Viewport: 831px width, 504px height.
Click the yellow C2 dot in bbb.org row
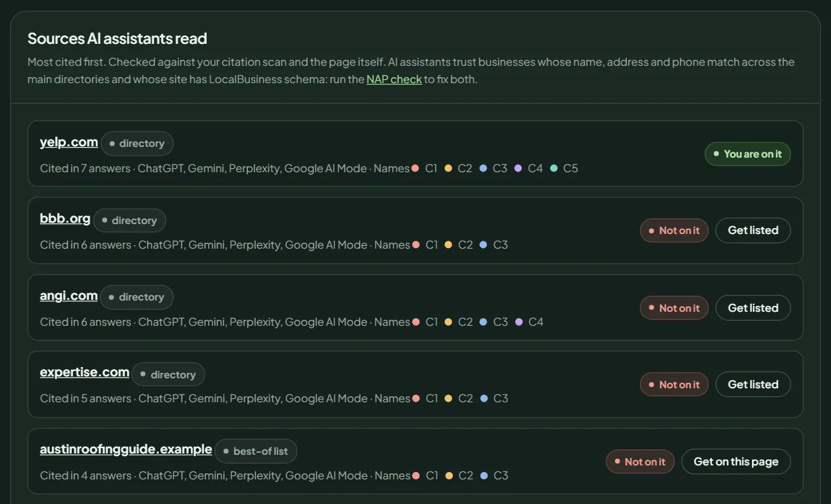pyautogui.click(x=449, y=245)
